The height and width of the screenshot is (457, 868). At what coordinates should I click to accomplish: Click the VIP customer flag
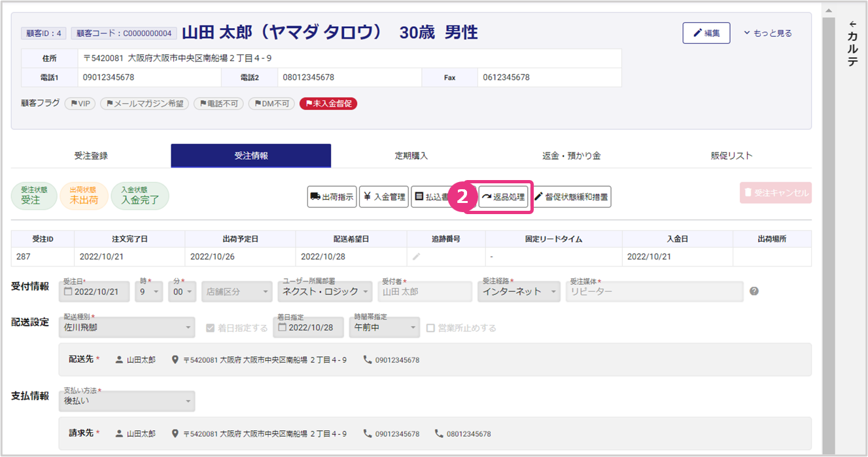tap(80, 103)
